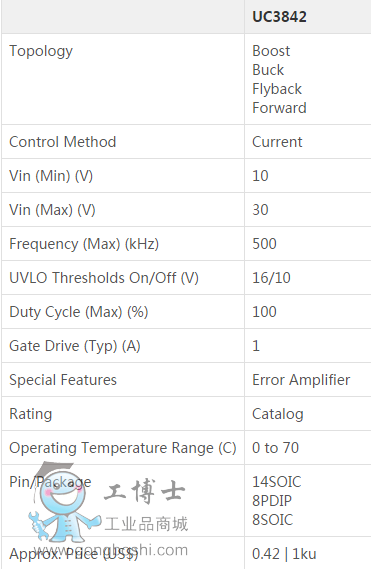Viewport: 371px width, 569px height.
Task: Select the Vin (Min) (V) row label
Action: [x=51, y=176]
